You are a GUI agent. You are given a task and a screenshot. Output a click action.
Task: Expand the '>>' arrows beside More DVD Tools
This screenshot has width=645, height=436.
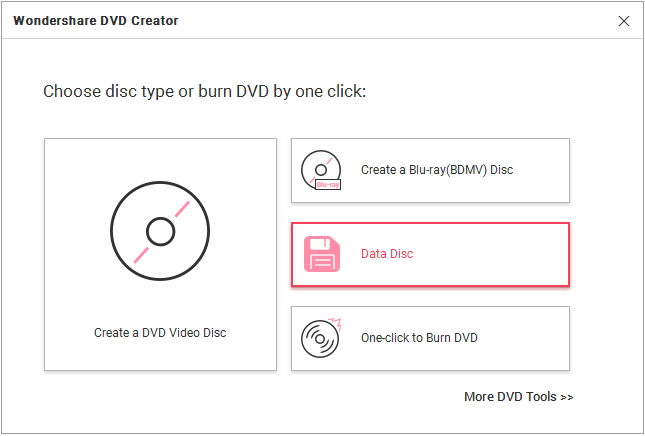click(x=567, y=397)
